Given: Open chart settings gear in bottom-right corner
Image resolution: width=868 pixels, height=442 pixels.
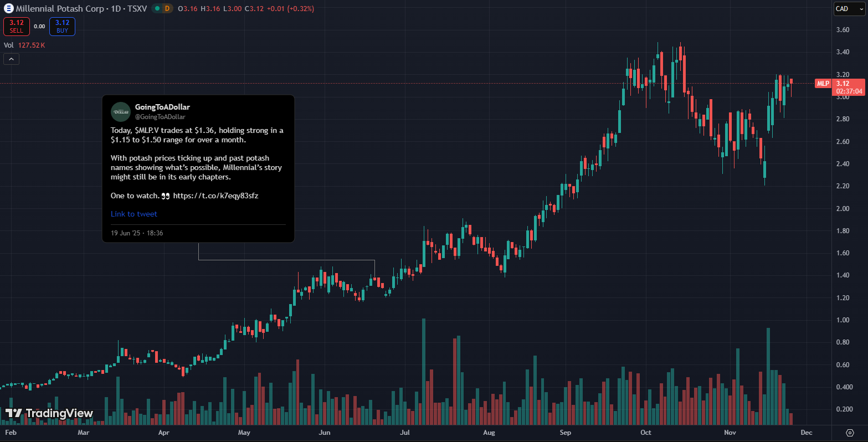Looking at the screenshot, I should tap(850, 433).
